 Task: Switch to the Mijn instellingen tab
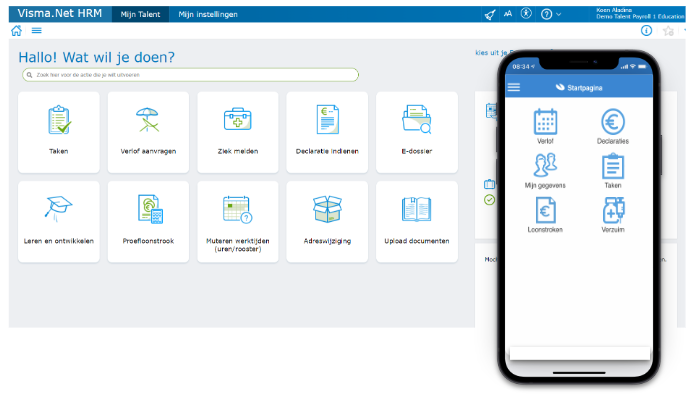point(208,14)
